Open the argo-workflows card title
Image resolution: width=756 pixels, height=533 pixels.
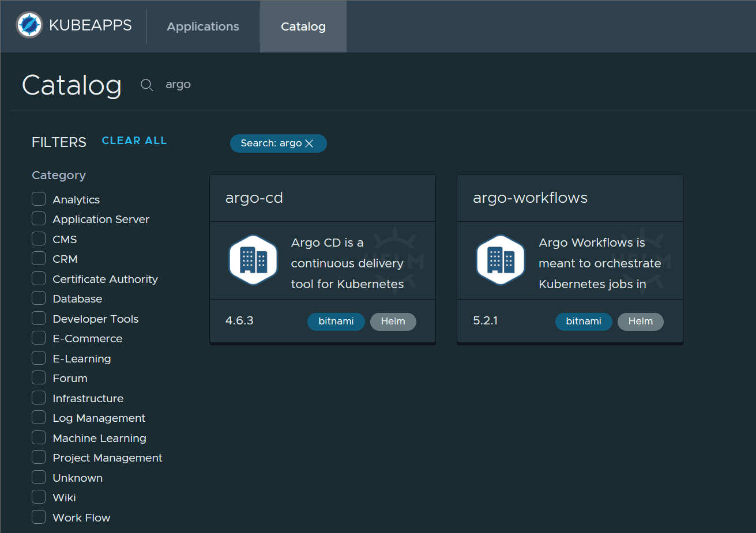(530, 198)
